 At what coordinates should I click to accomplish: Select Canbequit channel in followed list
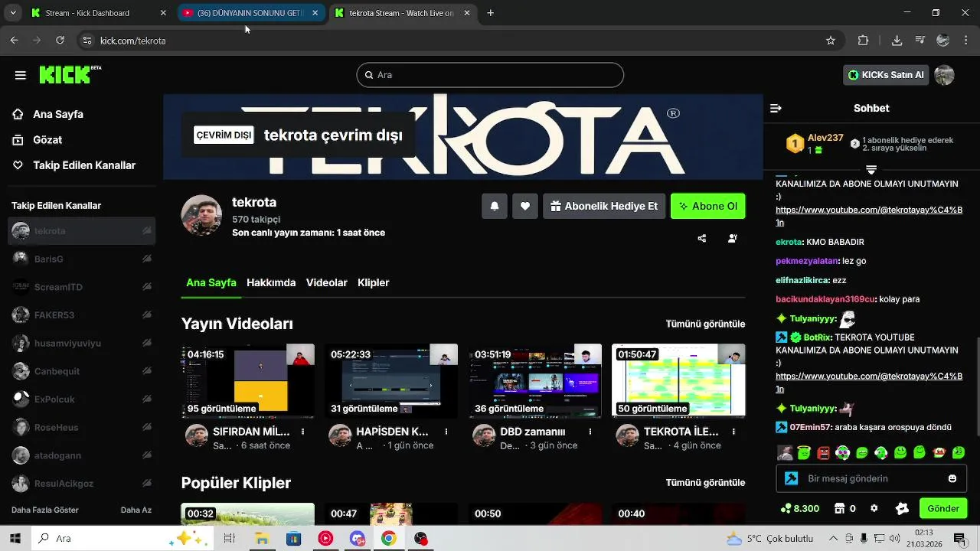(x=81, y=371)
